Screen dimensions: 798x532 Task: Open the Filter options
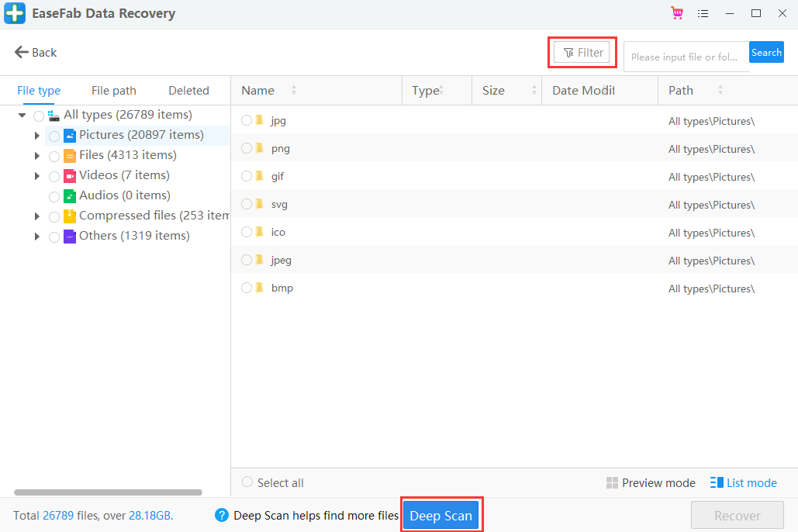(x=582, y=53)
